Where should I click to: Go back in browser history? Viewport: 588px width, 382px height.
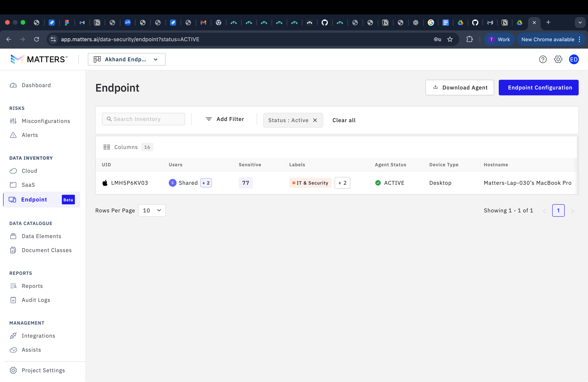(9, 39)
